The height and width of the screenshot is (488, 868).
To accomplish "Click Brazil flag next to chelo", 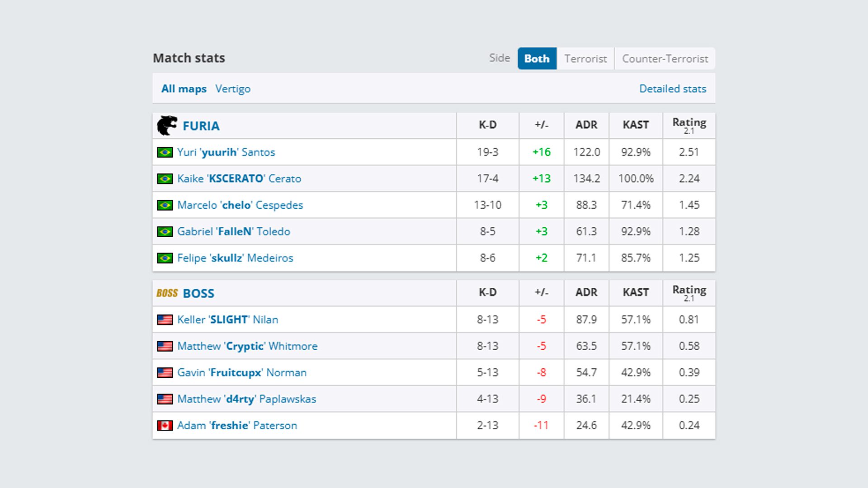I will (165, 205).
